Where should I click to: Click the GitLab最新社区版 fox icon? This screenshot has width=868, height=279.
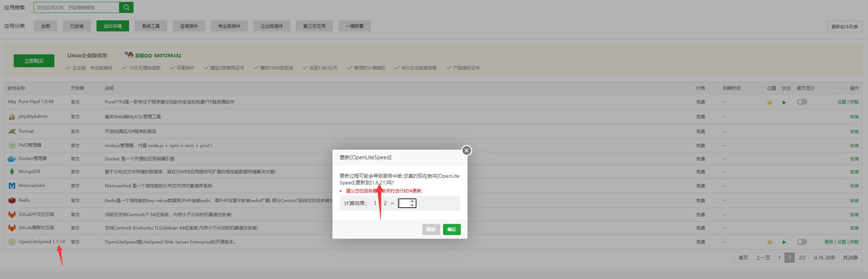pos(12,228)
